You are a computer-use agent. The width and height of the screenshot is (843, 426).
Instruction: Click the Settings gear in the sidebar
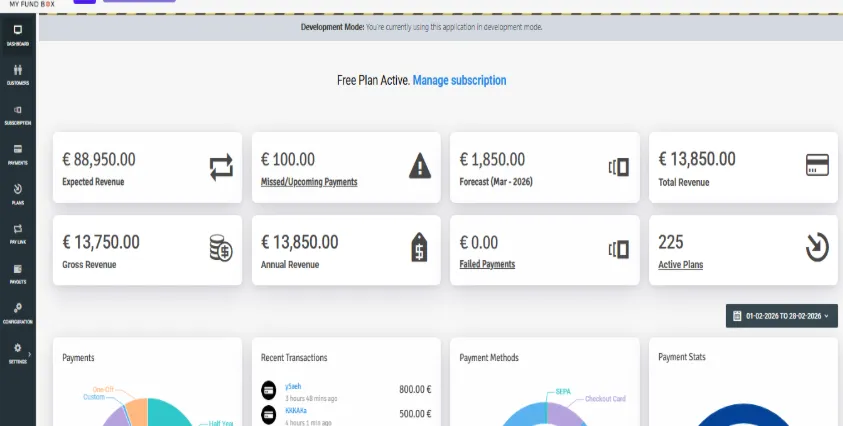(x=17, y=348)
